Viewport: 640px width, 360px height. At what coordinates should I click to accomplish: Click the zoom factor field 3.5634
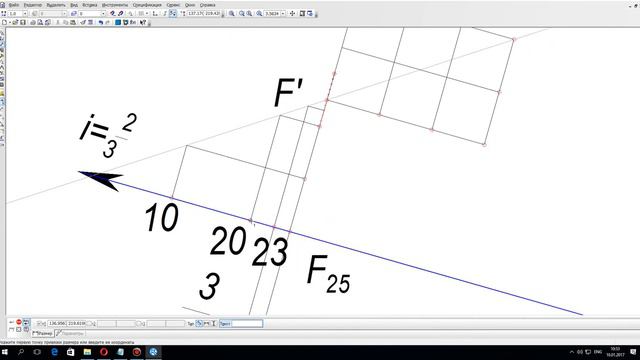(x=272, y=13)
